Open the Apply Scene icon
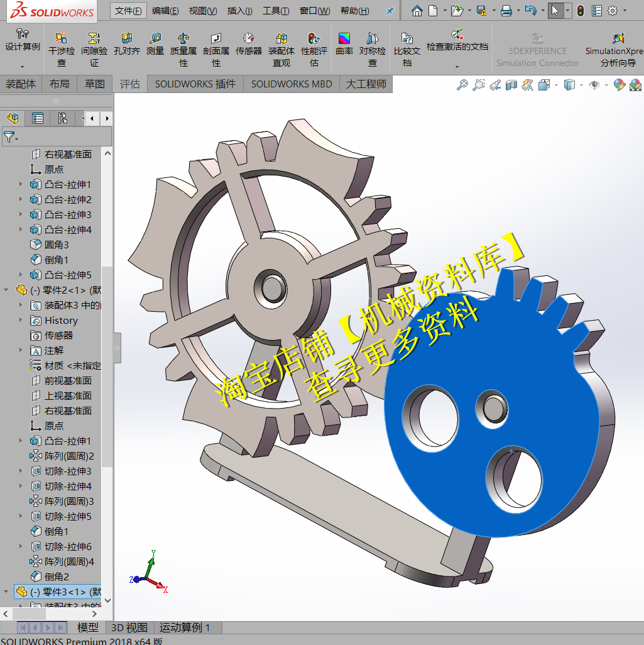The height and width of the screenshot is (645, 644). pyautogui.click(x=635, y=85)
